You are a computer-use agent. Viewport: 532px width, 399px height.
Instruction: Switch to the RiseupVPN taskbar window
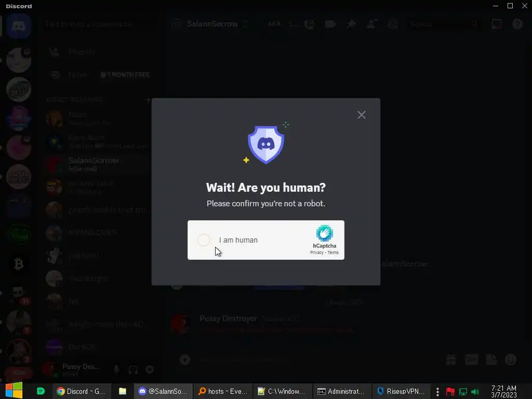(x=402, y=391)
